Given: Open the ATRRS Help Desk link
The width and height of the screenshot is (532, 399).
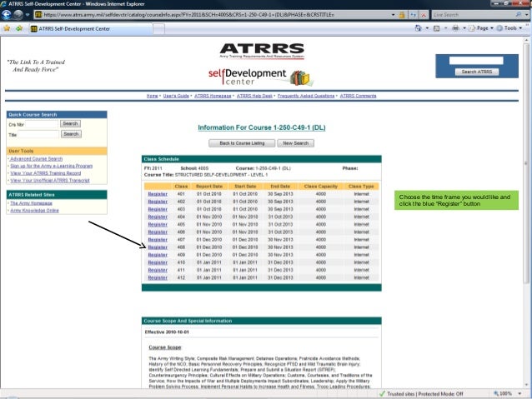Looking at the screenshot, I should coord(254,96).
